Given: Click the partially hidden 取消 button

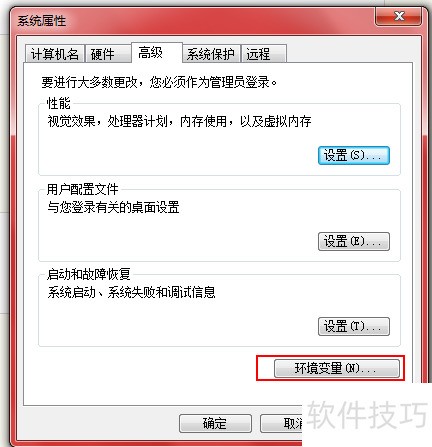Looking at the screenshot, I should 281,423.
